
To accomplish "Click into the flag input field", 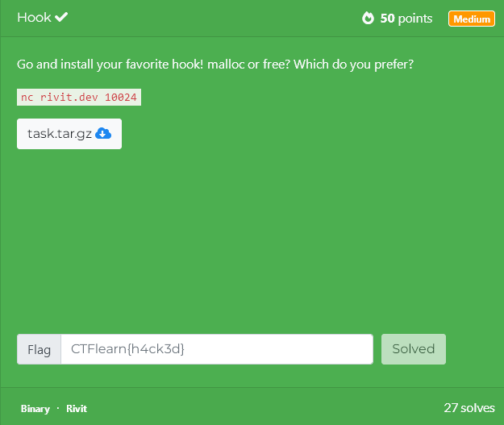I will 217,349.
